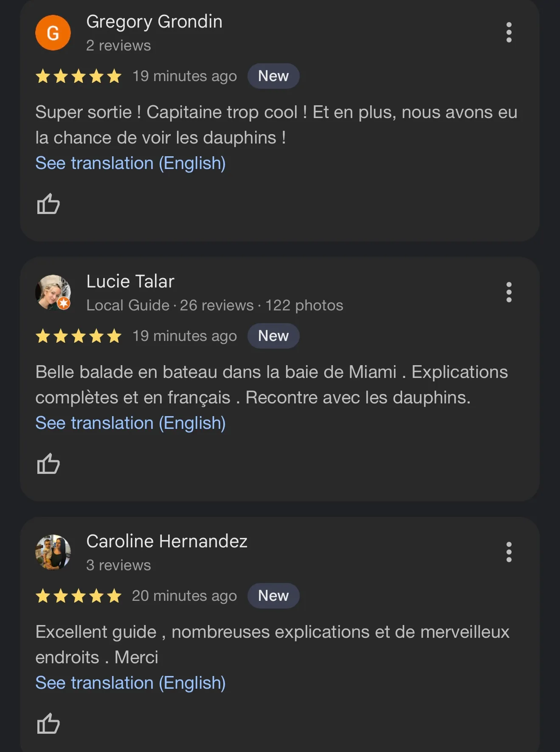Open Lucie Talar's reviewer profile name

(x=130, y=282)
